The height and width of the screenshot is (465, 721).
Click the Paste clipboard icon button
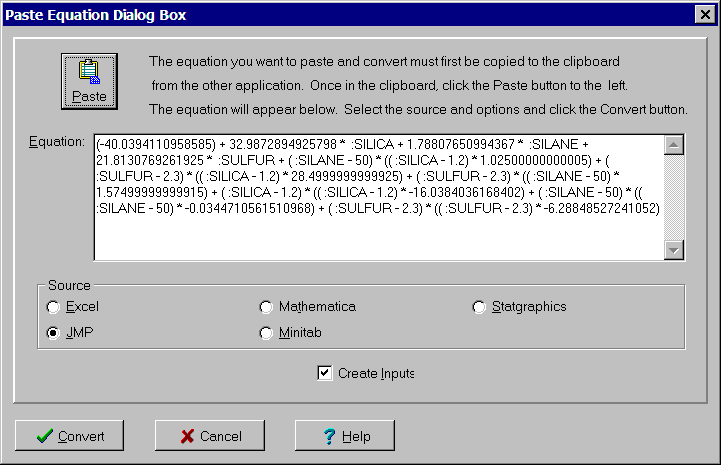[x=88, y=81]
